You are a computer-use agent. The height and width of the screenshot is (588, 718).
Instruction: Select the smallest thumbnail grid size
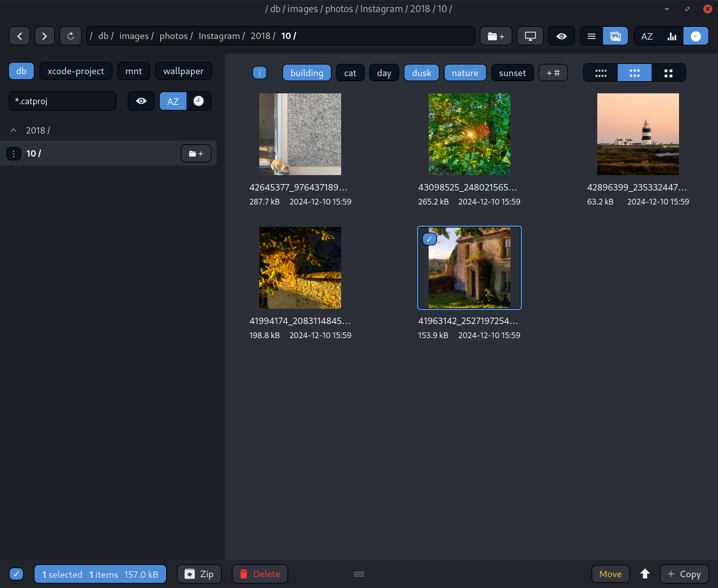[x=600, y=73]
